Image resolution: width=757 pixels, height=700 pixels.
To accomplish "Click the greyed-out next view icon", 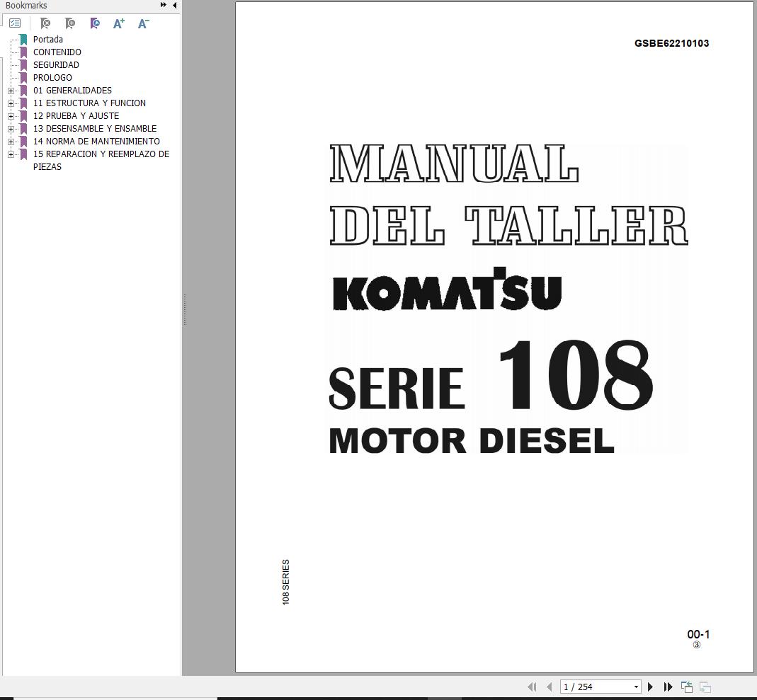I will pyautogui.click(x=705, y=687).
